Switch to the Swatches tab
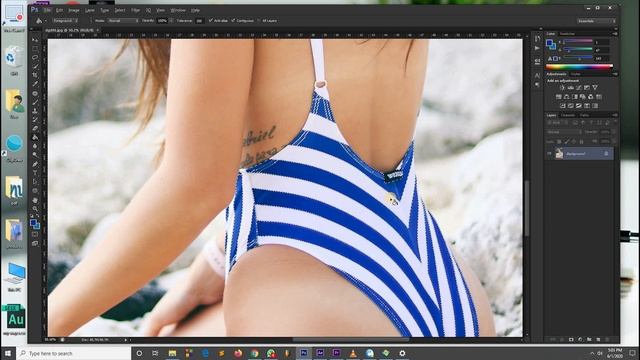The height and width of the screenshot is (360, 640). tap(567, 34)
